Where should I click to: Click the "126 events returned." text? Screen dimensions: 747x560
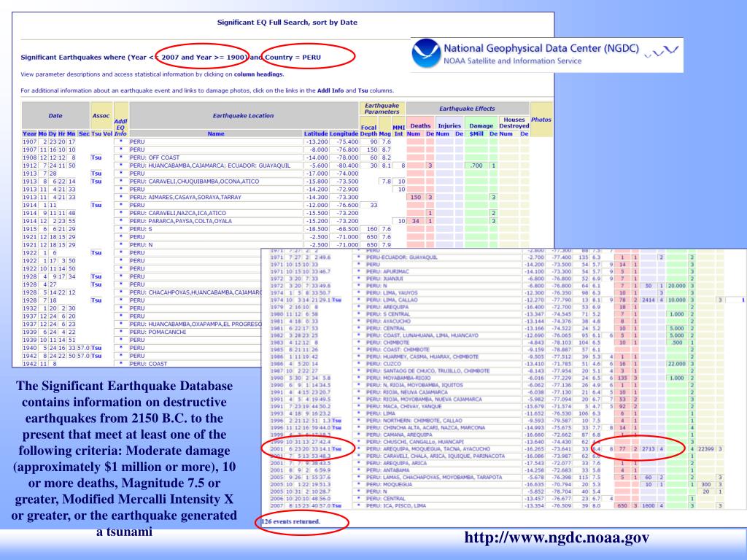290,521
